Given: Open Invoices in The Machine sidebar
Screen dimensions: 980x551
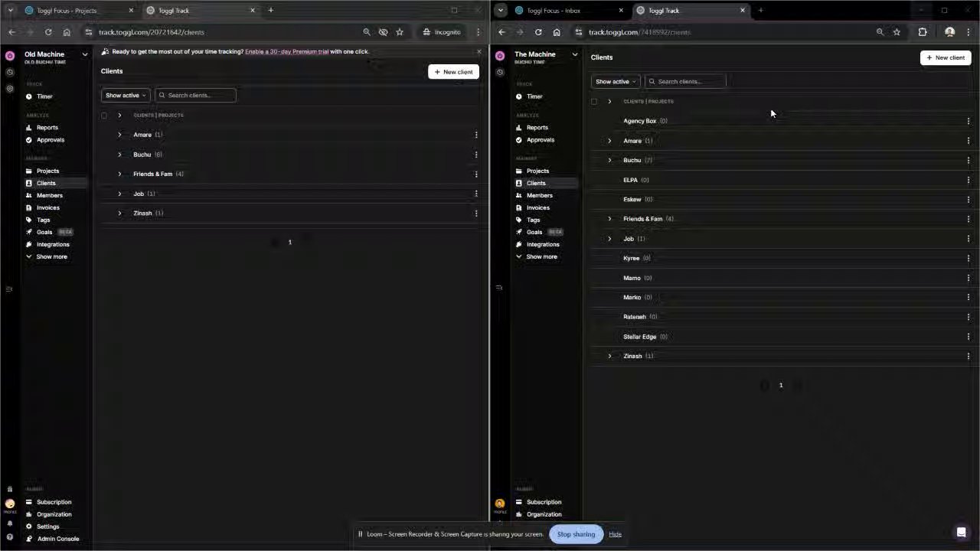Looking at the screenshot, I should 537,207.
